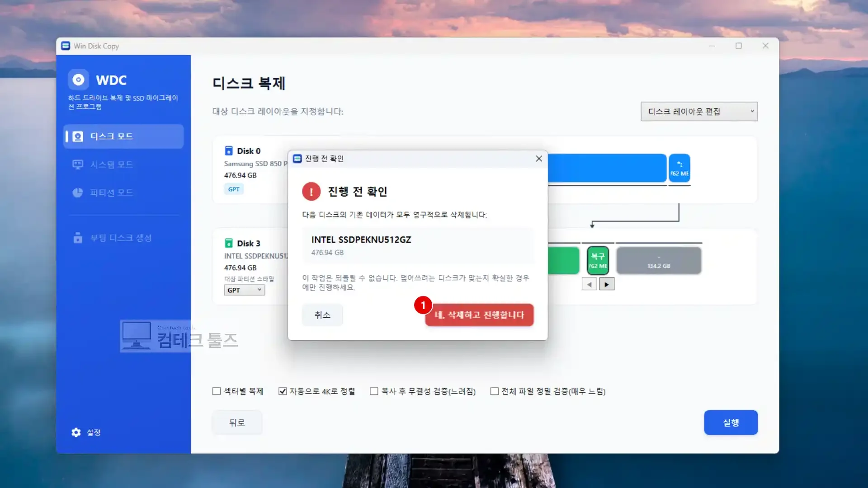Click the 시스템 모드 monitor icon

(78, 164)
